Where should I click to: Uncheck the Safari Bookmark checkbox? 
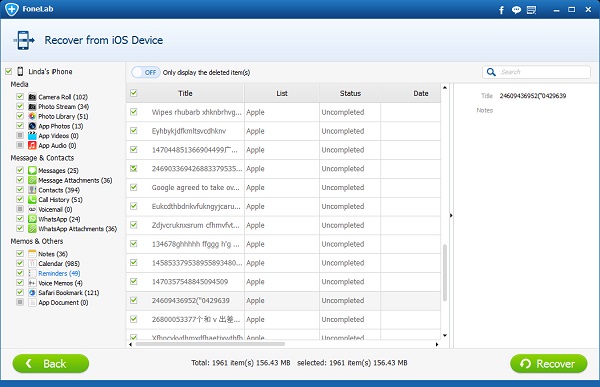click(x=20, y=292)
